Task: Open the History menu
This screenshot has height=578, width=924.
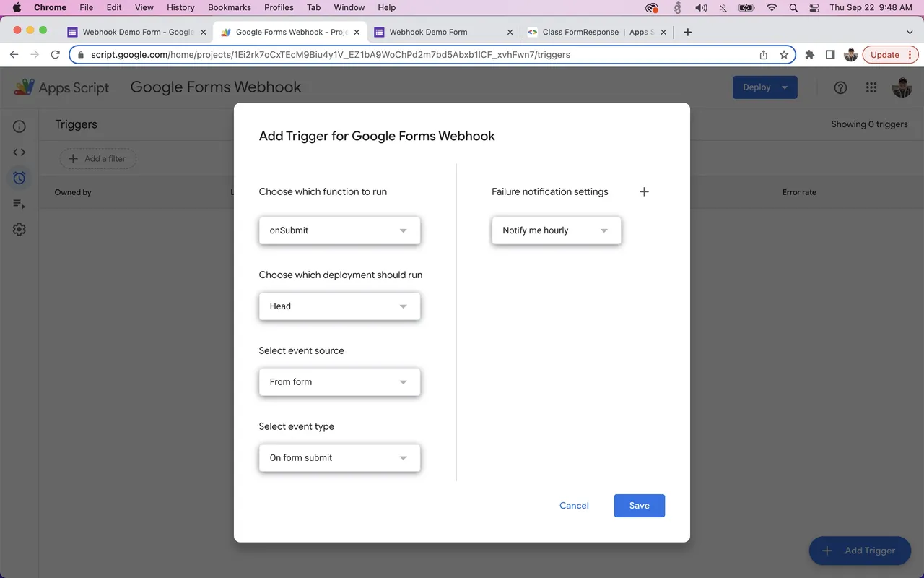Action: point(180,7)
